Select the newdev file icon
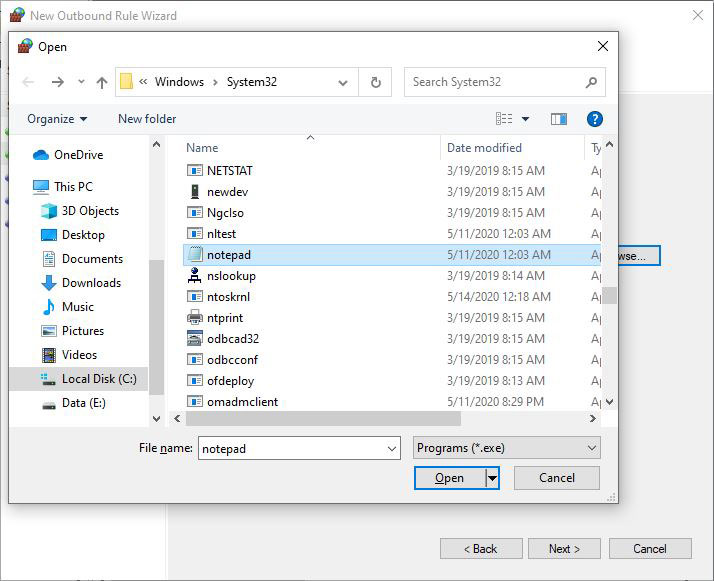Image resolution: width=714 pixels, height=581 pixels. click(194, 192)
